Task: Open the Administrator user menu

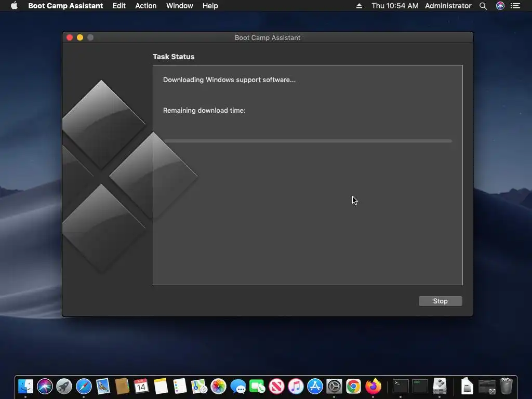Action: click(448, 6)
